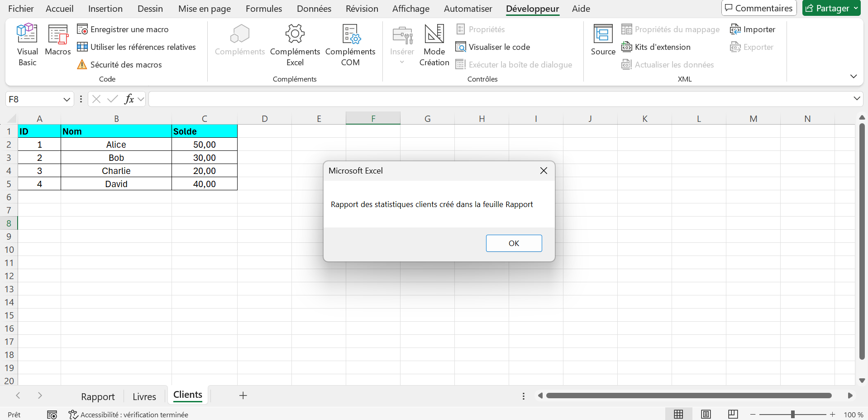Select the Livres sheet tab
The height and width of the screenshot is (420, 868).
[144, 397]
